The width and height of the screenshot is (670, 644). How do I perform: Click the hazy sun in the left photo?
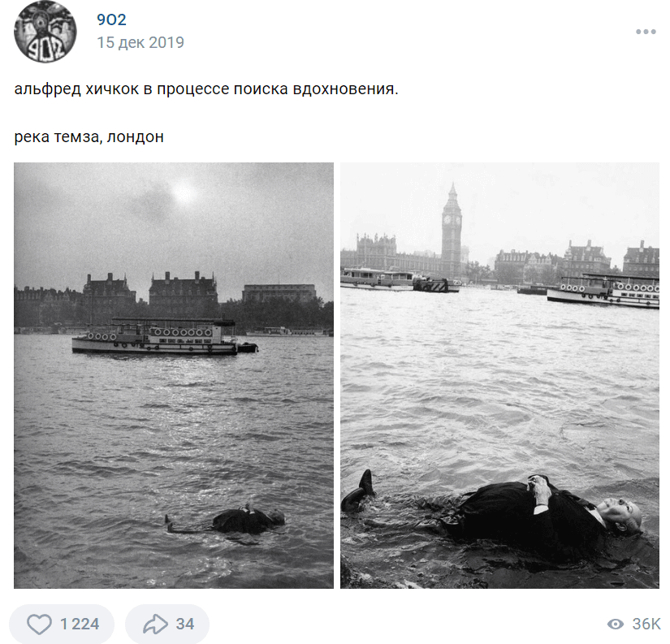(x=184, y=193)
